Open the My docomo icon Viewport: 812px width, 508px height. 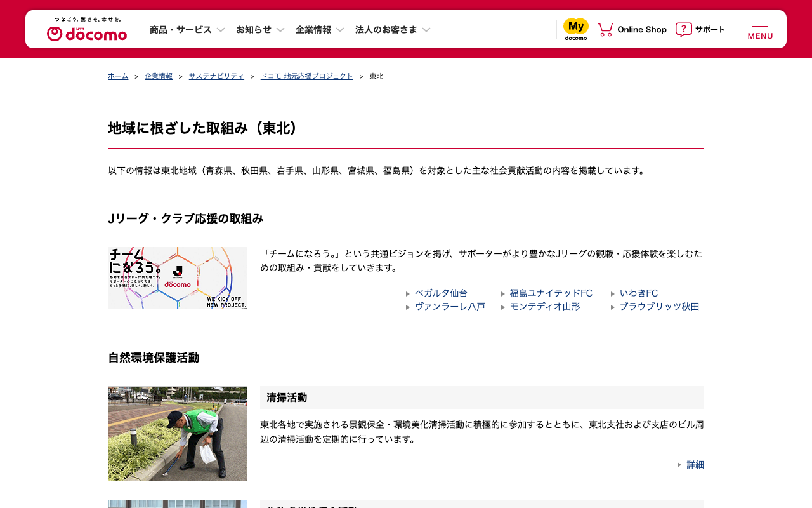pos(576,29)
